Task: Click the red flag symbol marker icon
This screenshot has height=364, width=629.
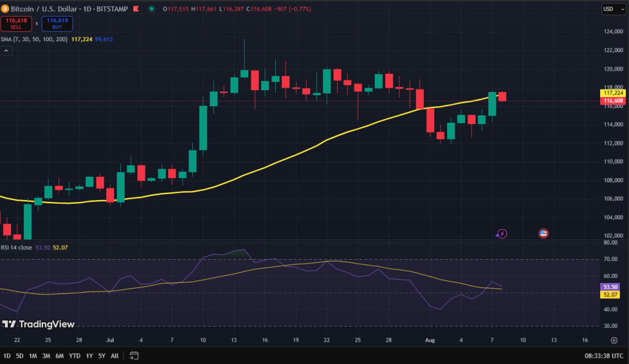Action: click(x=136, y=8)
